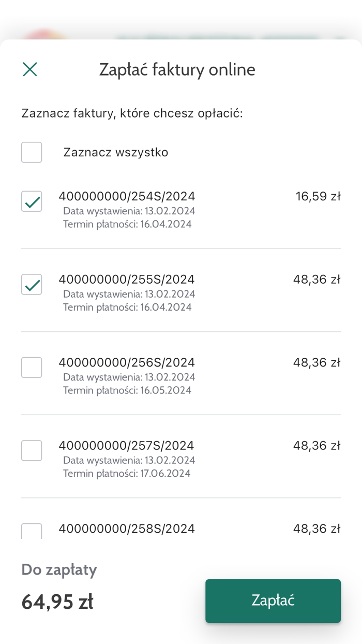Click Data wystawienia 13.02.2024 under invoice 254S
The height and width of the screenshot is (644, 362).
129,211
